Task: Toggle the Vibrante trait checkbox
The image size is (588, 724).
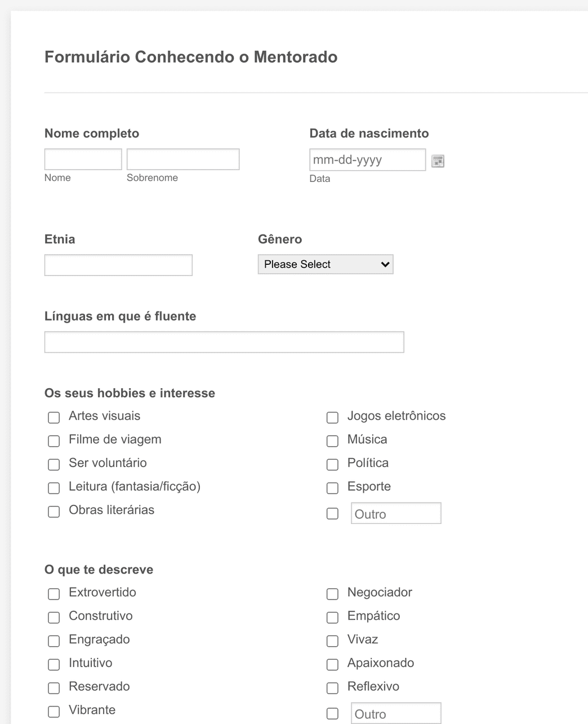Action: coord(54,712)
